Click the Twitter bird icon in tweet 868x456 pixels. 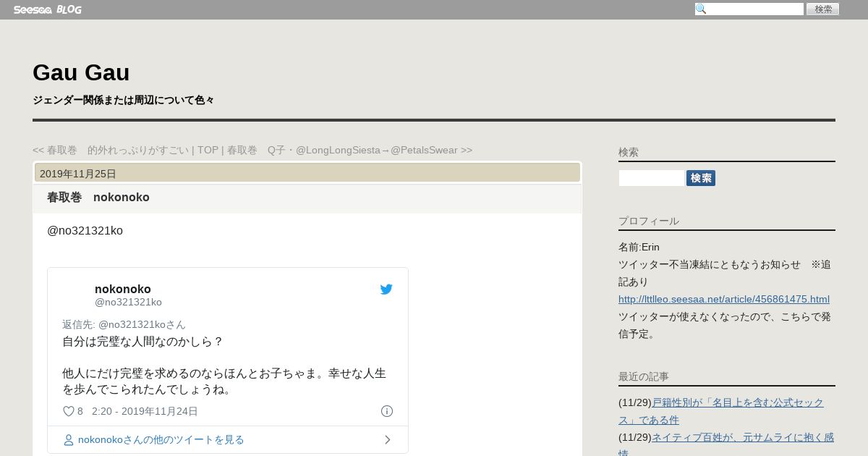tap(386, 290)
